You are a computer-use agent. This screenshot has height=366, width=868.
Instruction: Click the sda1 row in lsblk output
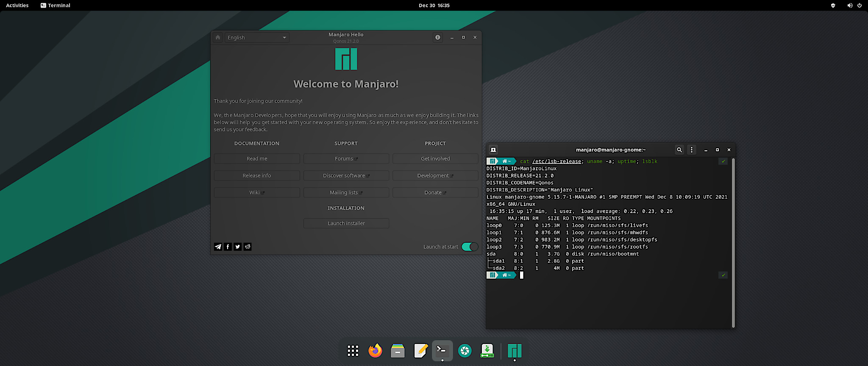click(535, 261)
